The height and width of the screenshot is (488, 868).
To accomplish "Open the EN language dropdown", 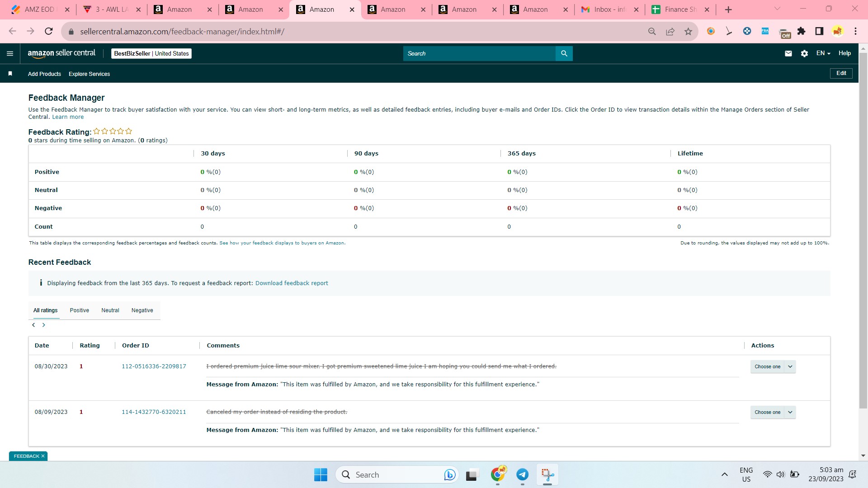I will [x=823, y=53].
